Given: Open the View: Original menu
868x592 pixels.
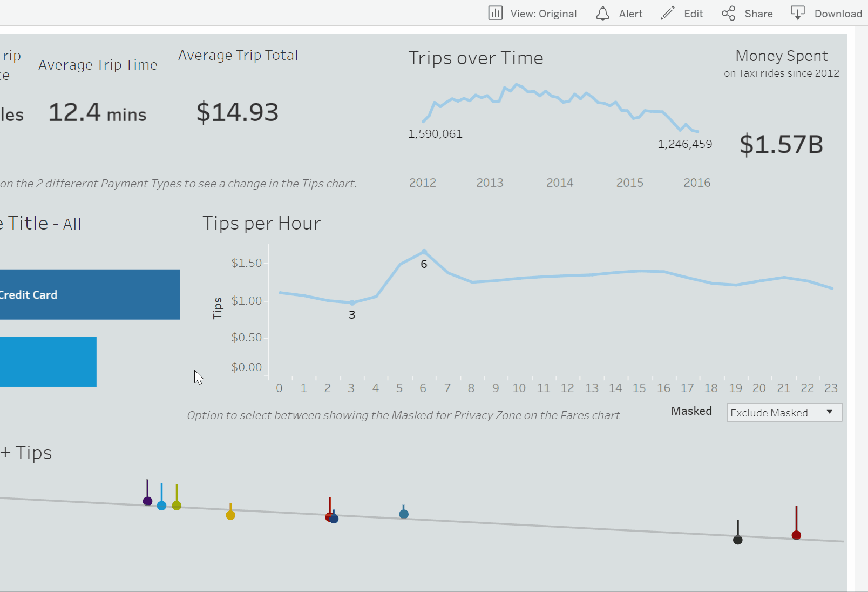Looking at the screenshot, I should click(x=542, y=14).
